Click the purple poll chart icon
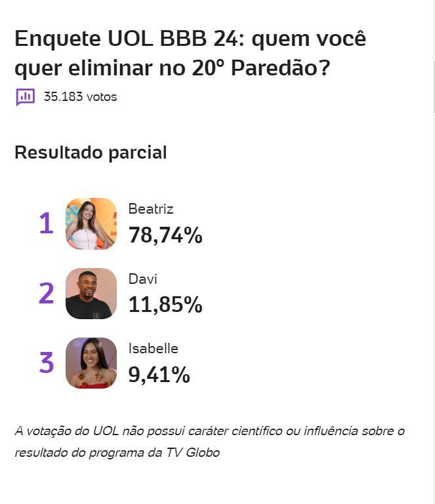Viewport: 435px width, 504px height. click(26, 97)
